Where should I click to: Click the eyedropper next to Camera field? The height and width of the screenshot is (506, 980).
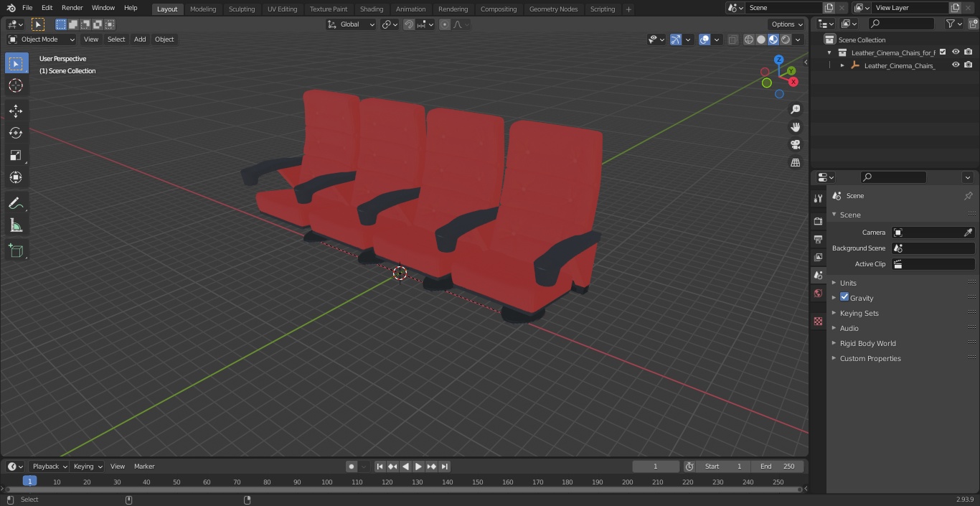[x=968, y=233]
